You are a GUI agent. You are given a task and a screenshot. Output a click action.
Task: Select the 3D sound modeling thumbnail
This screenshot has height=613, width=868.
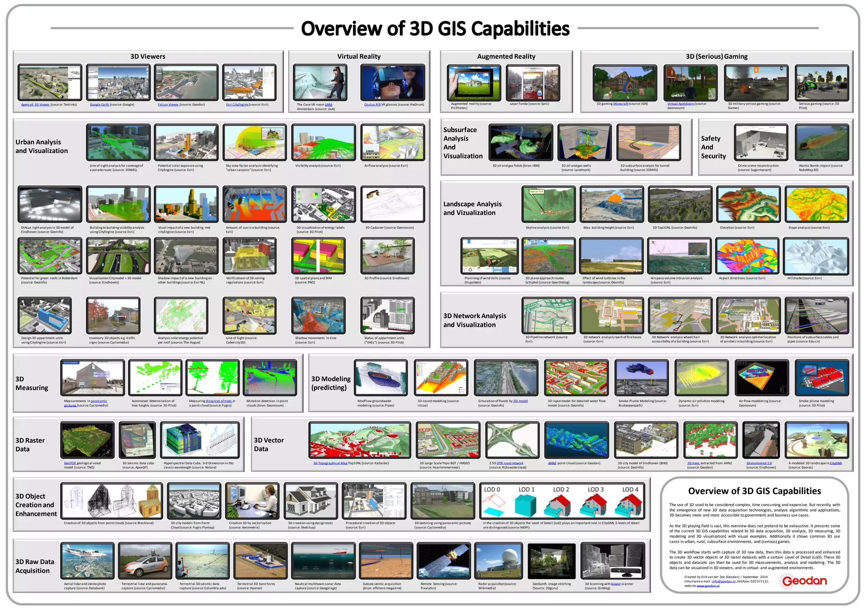click(441, 378)
